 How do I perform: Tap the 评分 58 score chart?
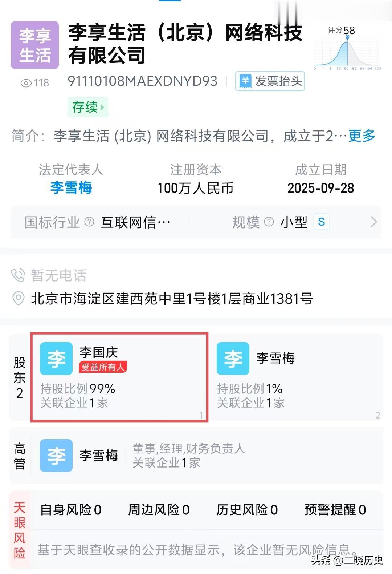pyautogui.click(x=347, y=48)
